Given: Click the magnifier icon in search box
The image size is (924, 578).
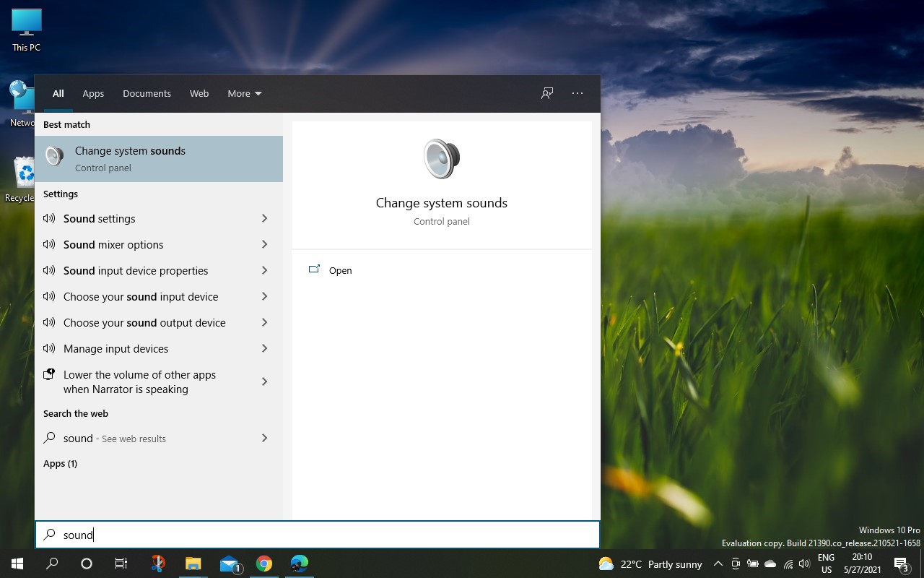Looking at the screenshot, I should click(50, 535).
